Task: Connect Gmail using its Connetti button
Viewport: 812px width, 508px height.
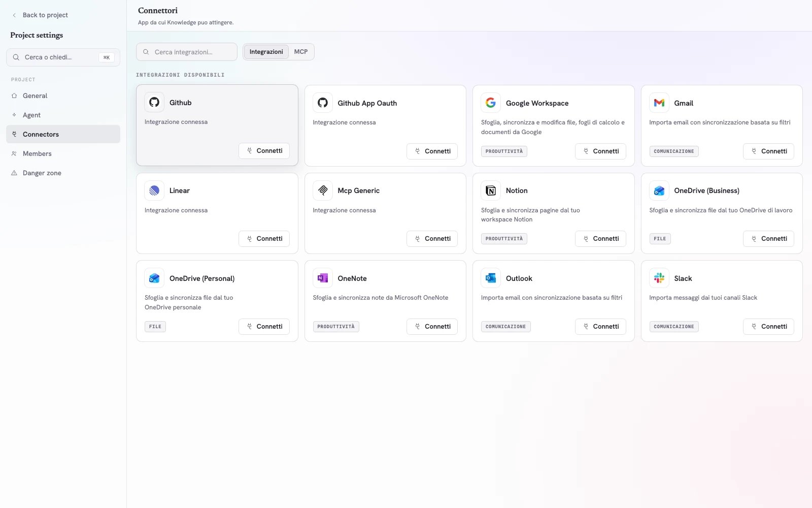Action: click(x=768, y=151)
